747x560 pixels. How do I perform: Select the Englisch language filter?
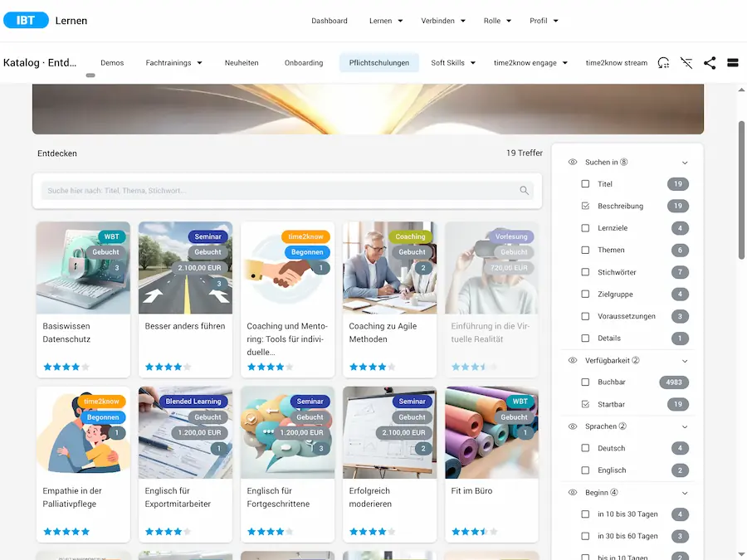(x=585, y=470)
